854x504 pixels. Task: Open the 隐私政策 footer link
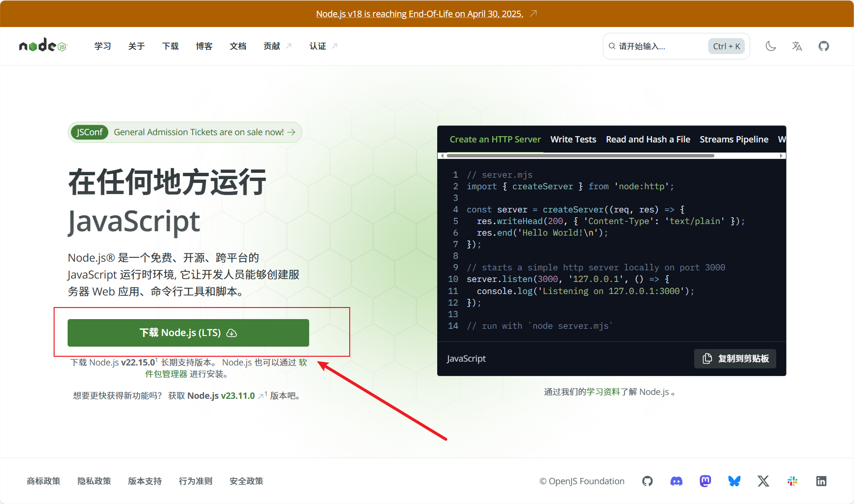tap(94, 481)
